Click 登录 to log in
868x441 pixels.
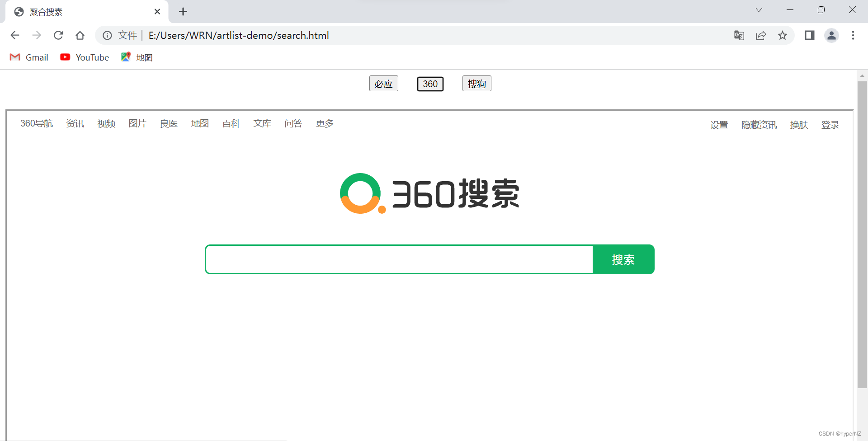[830, 125]
